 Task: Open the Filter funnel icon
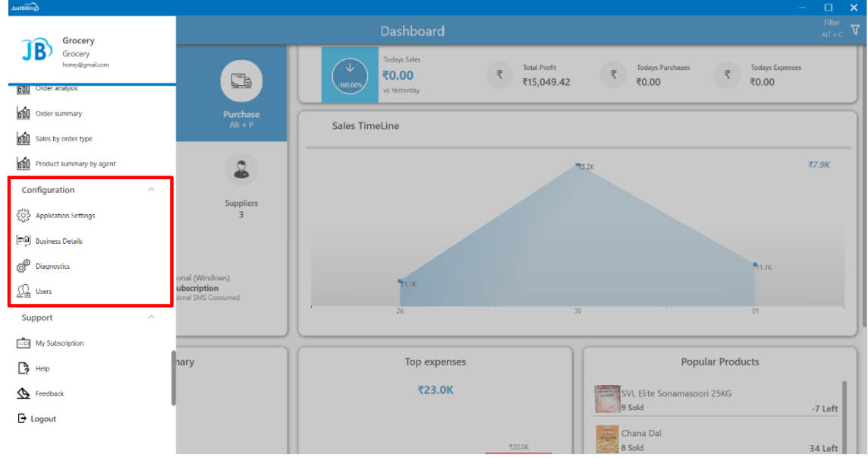[855, 30]
